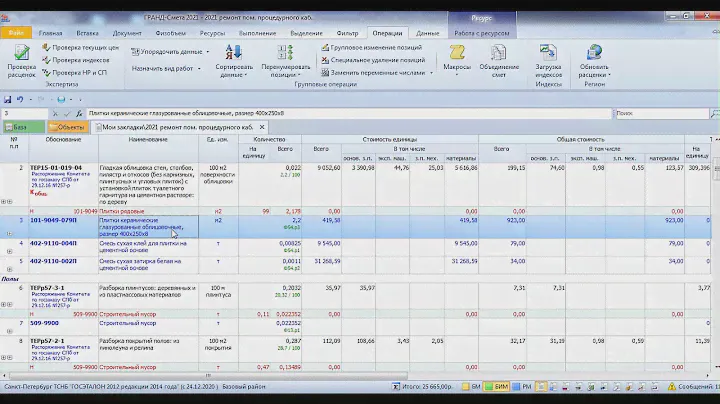Click the Поиск search field
Screen dimensions: 720x404
(x=660, y=113)
